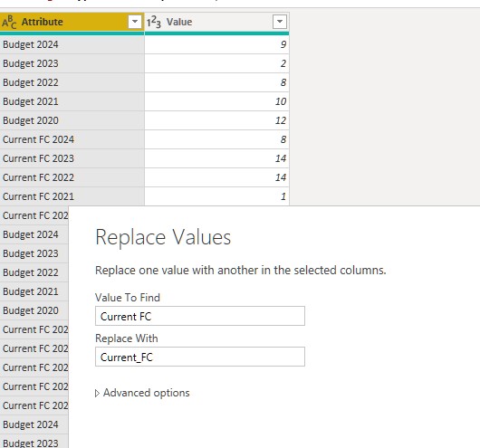
Task: Select the first Budget 2024 cell
Action: click(x=72, y=44)
